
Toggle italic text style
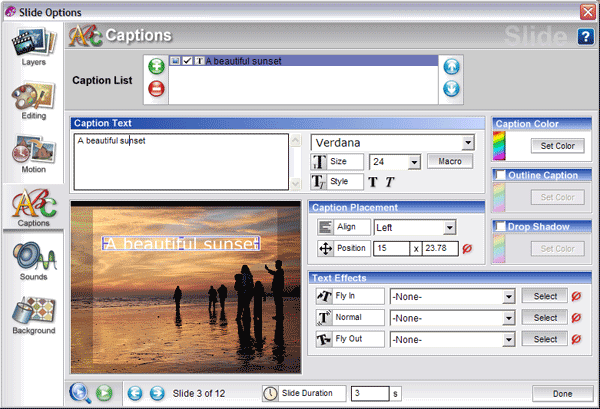coord(390,182)
